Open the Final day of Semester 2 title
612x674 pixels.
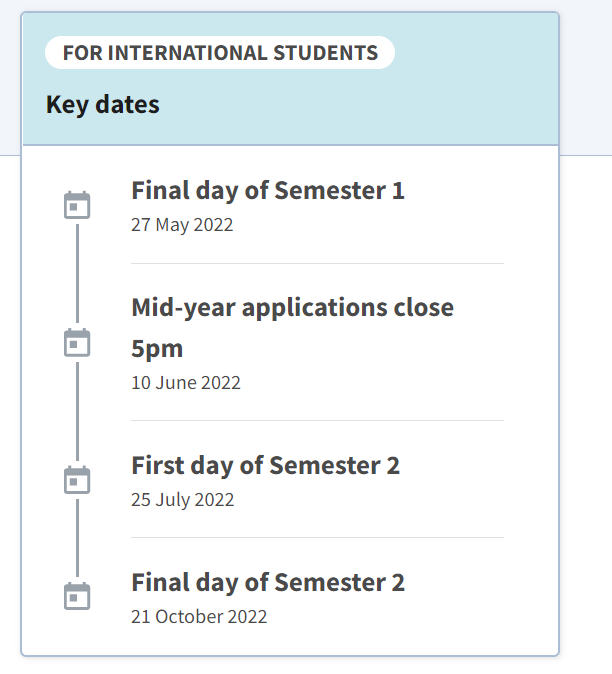268,582
